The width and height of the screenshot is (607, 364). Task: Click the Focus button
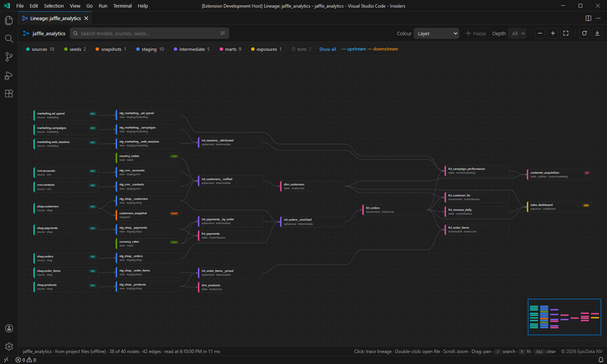[476, 33]
